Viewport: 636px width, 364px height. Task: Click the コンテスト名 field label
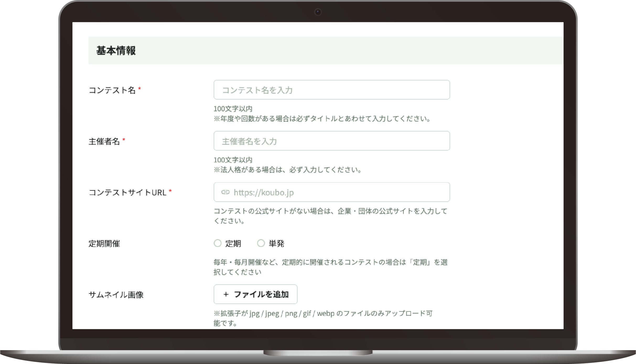tap(112, 90)
